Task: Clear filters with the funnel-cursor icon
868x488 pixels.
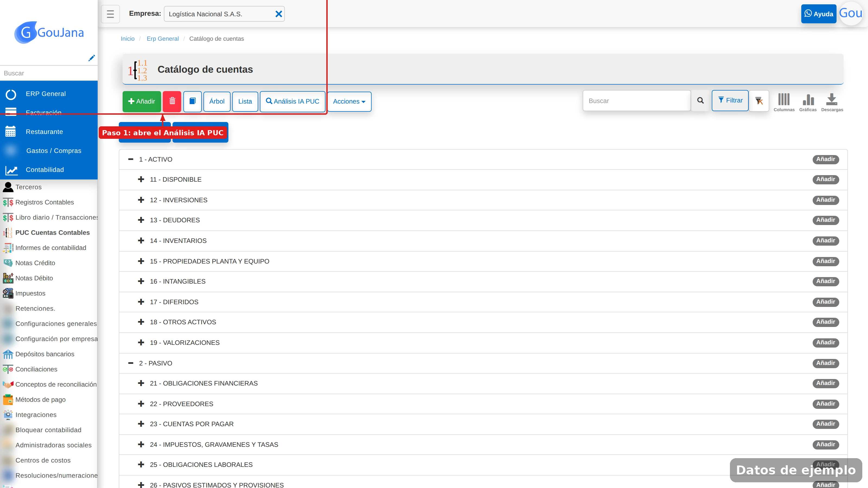Action: (759, 100)
